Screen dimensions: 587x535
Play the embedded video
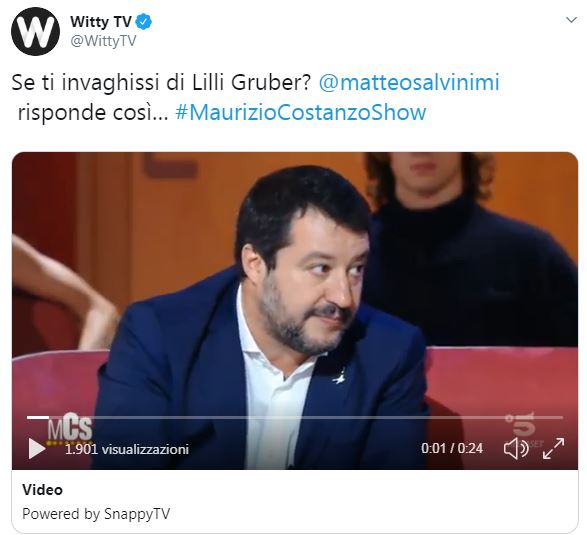tap(37, 448)
